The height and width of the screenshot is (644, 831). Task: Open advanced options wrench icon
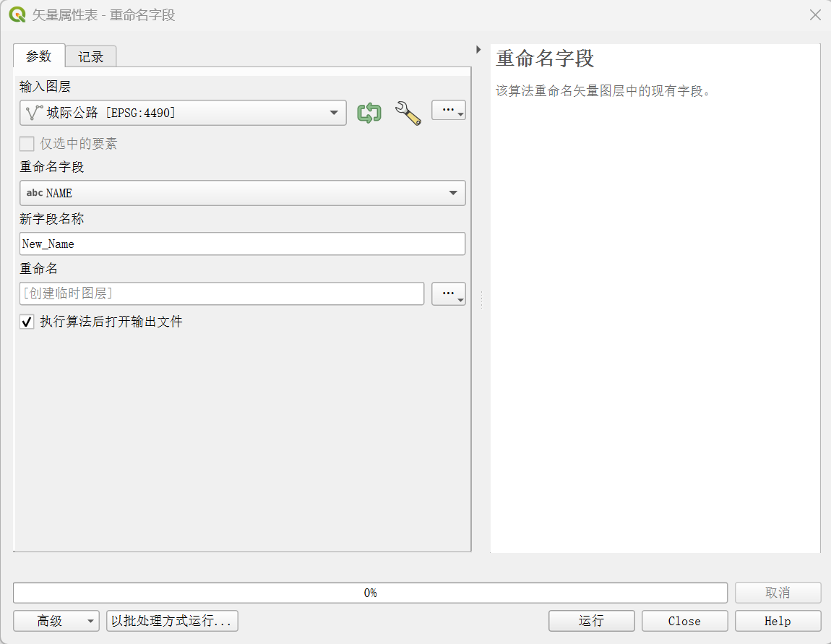pos(408,113)
